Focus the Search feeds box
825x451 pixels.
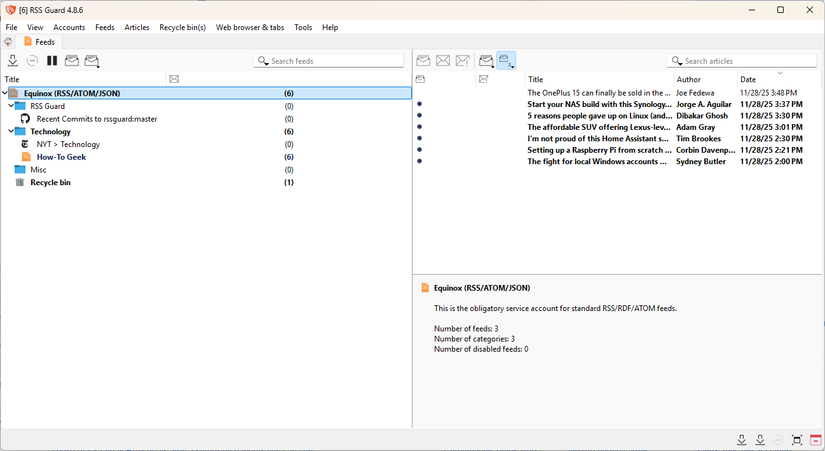pos(329,61)
